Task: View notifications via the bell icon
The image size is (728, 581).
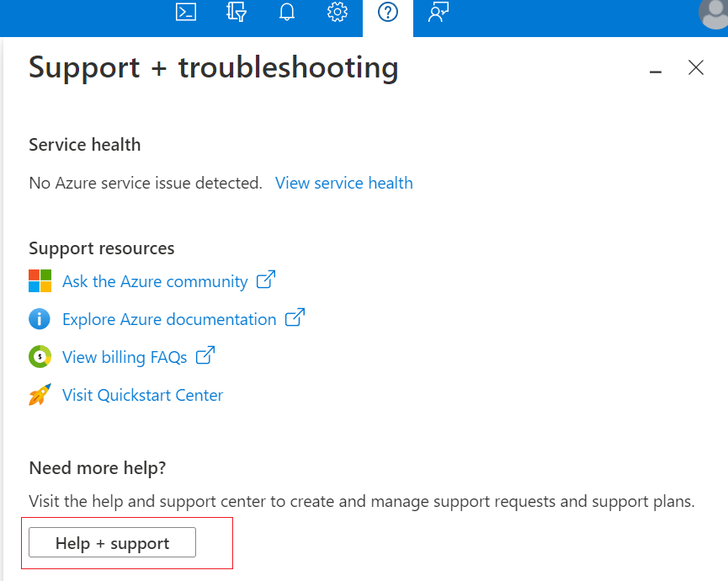Action: pyautogui.click(x=286, y=12)
